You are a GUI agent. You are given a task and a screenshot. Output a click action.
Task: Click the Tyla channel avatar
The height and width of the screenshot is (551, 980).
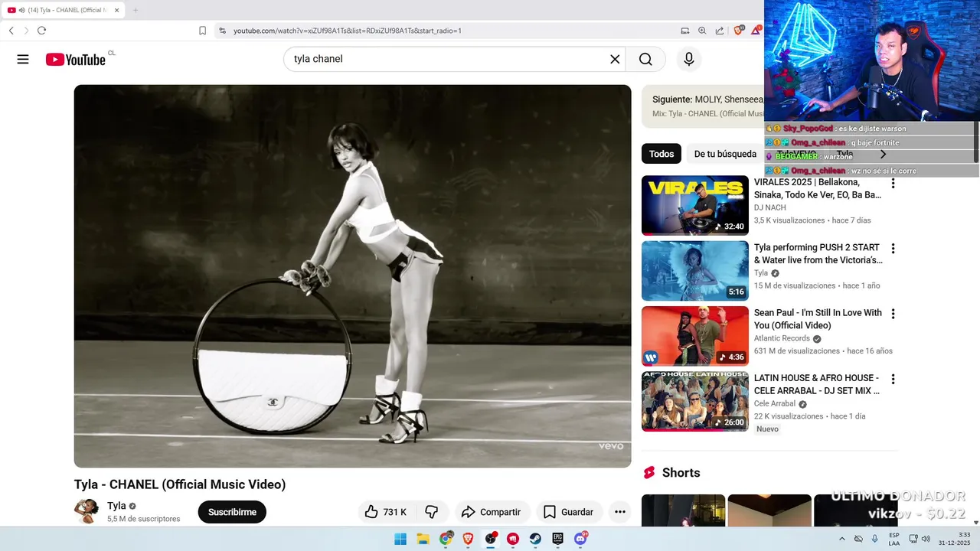click(x=87, y=511)
